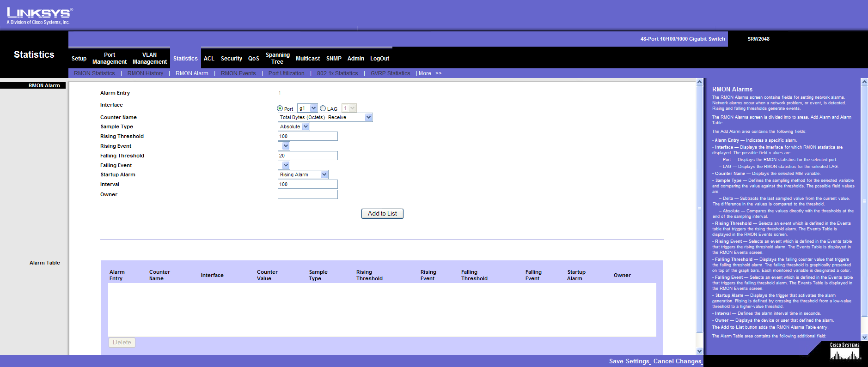
Task: Open the Port number dropdown
Action: 313,108
